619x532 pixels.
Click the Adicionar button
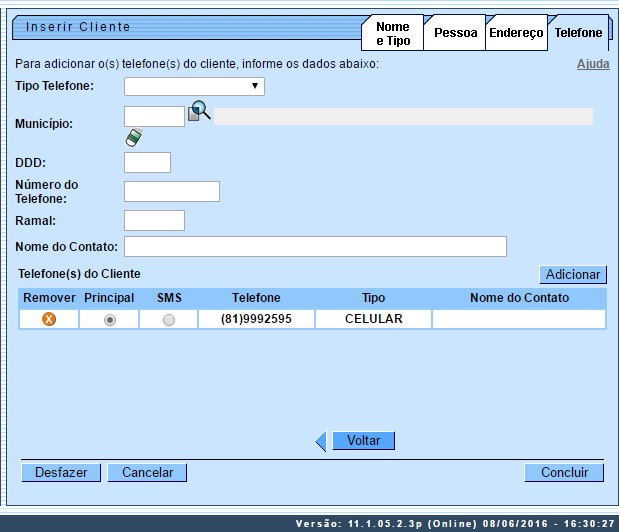coord(573,274)
